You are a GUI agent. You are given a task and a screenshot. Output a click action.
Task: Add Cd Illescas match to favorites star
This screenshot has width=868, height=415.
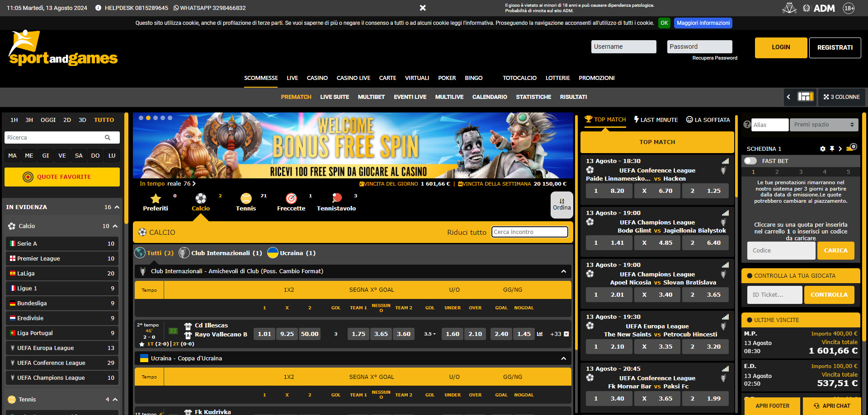click(x=142, y=344)
